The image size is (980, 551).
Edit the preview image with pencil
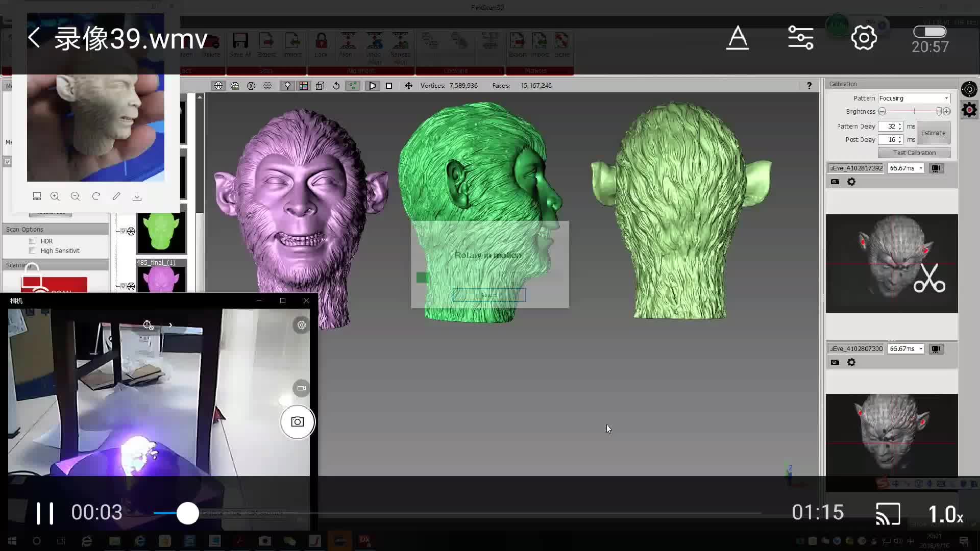pos(116,196)
